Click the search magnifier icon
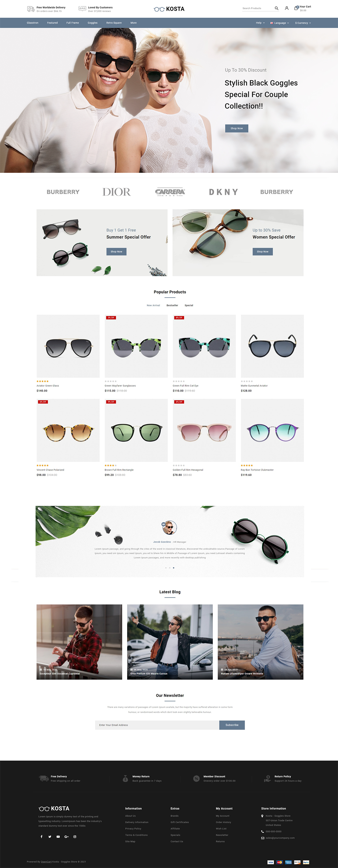 276,8
